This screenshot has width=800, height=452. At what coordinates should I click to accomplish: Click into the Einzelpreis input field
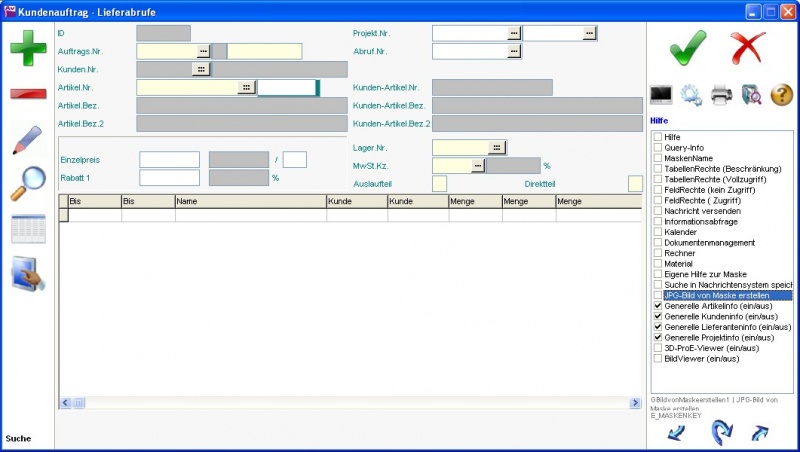169,159
